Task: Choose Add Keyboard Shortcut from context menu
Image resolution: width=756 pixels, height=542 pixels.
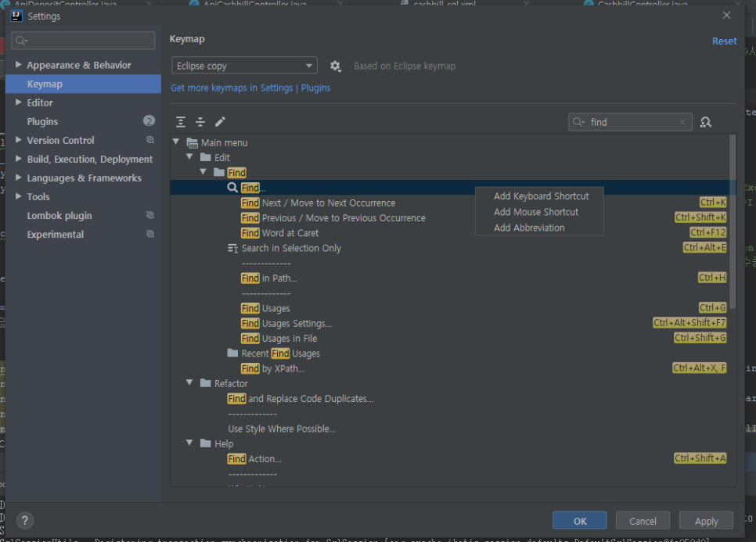Action: point(539,196)
